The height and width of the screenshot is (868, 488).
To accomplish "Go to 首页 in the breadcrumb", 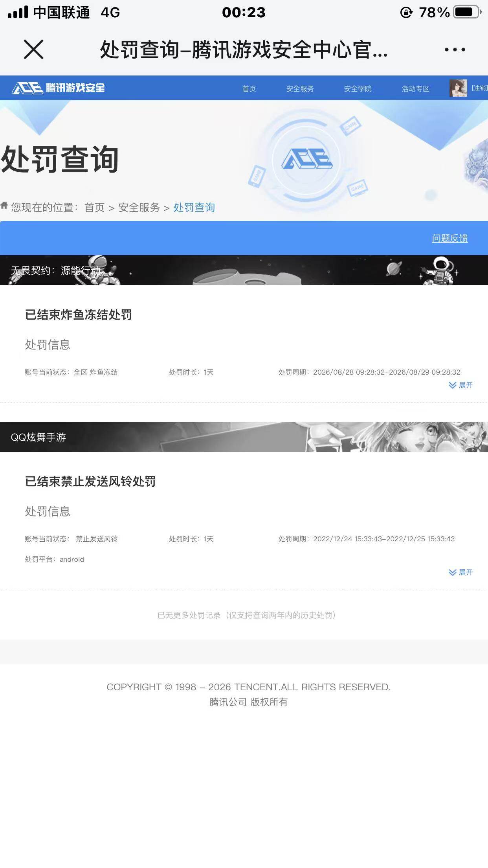I will click(94, 208).
